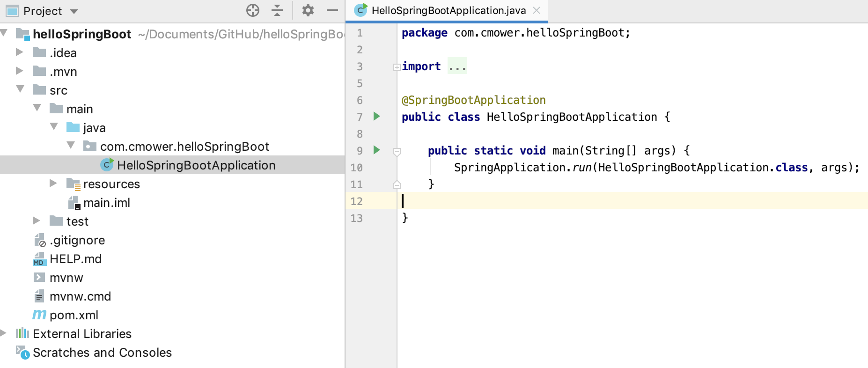Hide the Project panel with minus icon
Screen dimensions: 868x368
click(332, 10)
